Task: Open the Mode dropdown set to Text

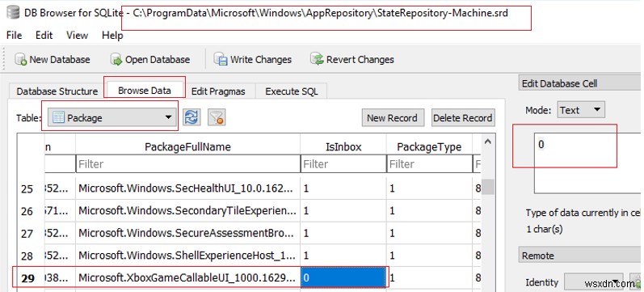Action: tap(581, 110)
